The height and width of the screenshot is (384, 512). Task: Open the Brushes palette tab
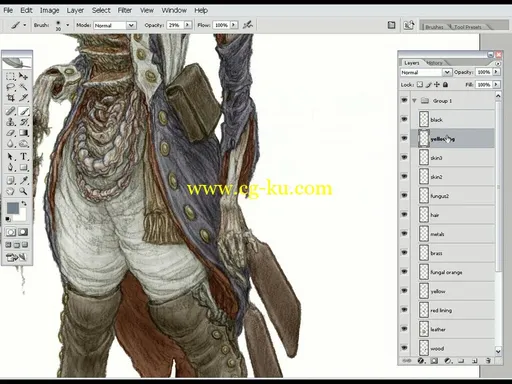434,27
